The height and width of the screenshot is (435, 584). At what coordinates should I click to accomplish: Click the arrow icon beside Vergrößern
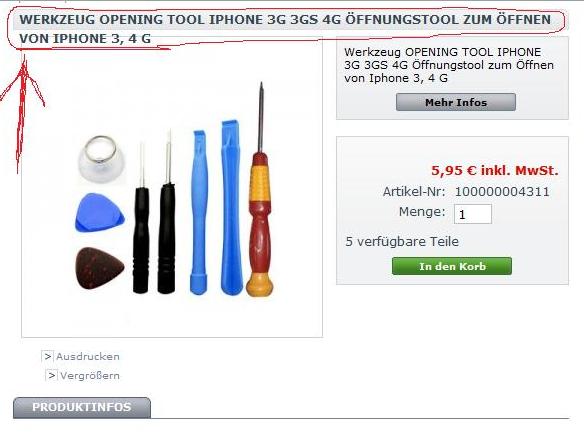click(52, 375)
